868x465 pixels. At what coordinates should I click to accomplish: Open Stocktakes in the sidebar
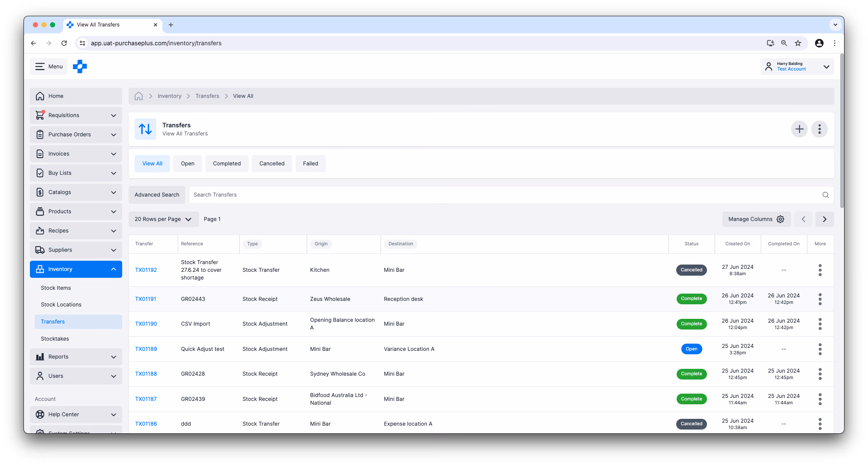(x=55, y=339)
